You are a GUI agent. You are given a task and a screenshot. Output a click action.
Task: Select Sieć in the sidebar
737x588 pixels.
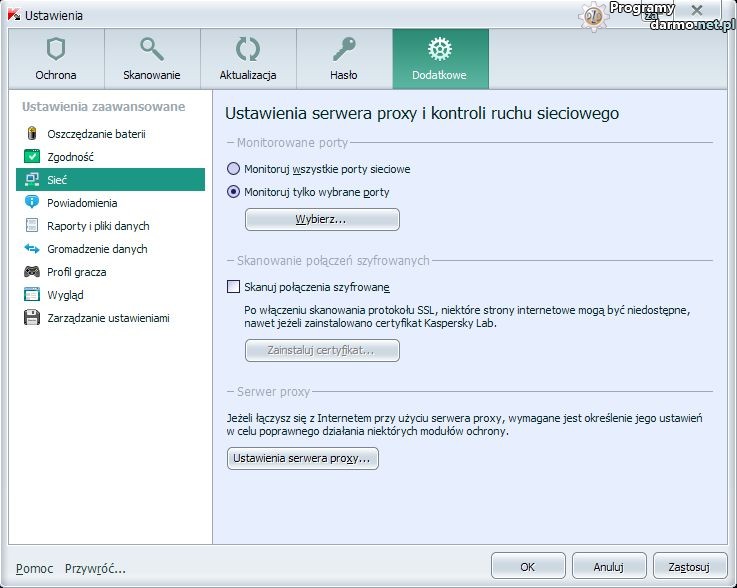coord(110,180)
